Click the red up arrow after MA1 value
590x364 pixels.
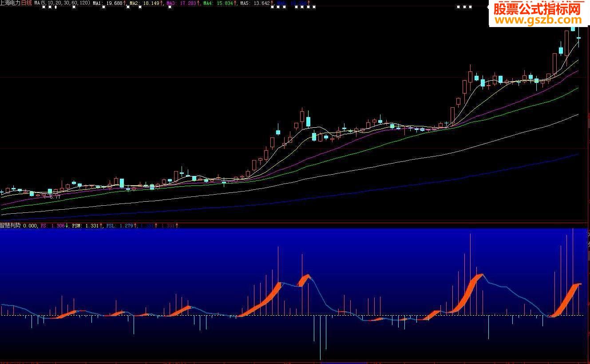[x=125, y=3]
